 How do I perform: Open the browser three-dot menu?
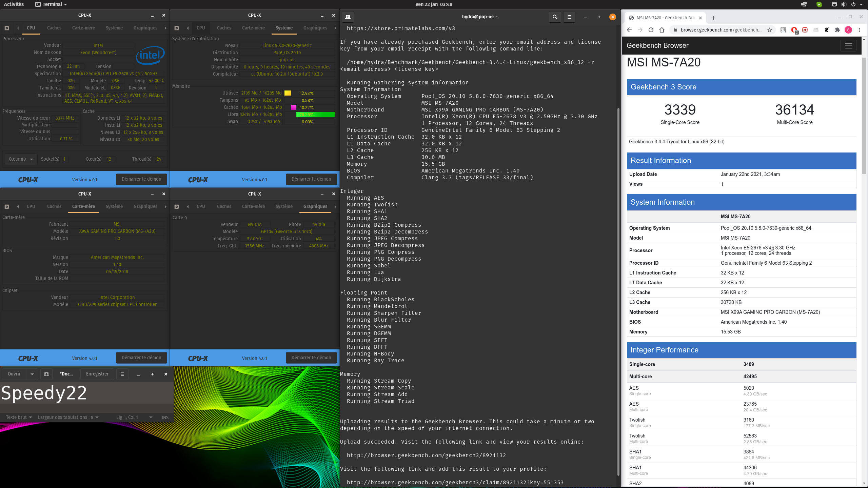point(859,30)
